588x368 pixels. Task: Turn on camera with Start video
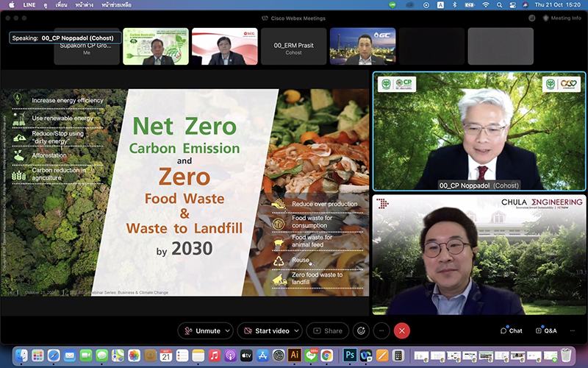tap(267, 330)
